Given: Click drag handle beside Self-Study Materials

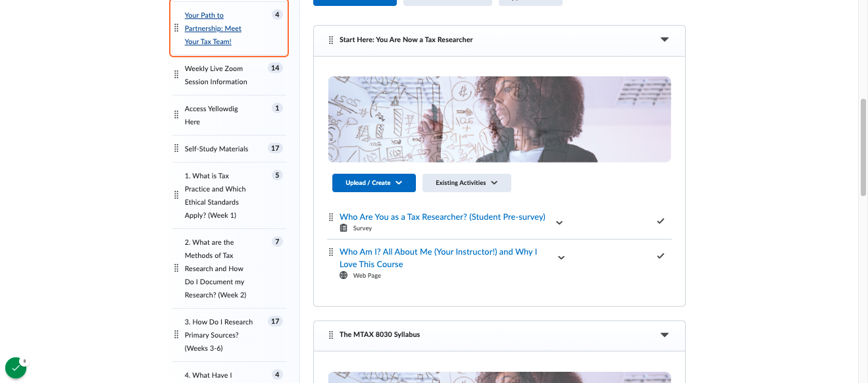Looking at the screenshot, I should (x=176, y=148).
